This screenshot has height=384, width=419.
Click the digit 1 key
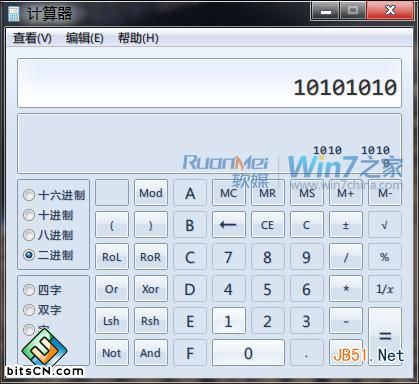[x=229, y=321]
